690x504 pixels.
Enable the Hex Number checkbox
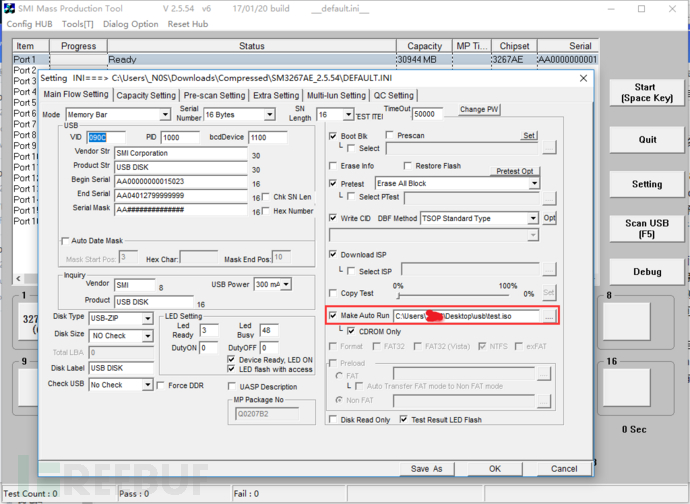pos(266,211)
